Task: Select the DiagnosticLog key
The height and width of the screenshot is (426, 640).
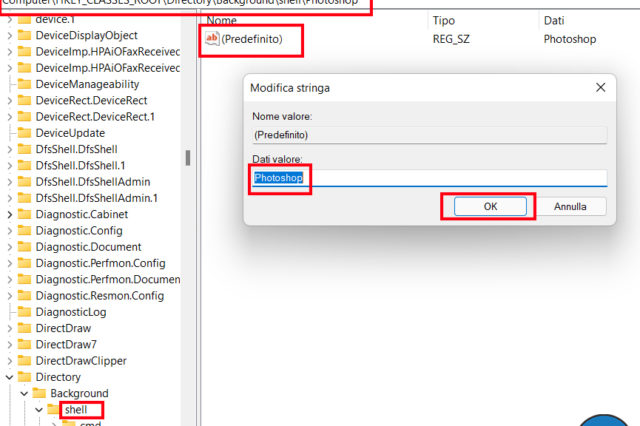Action: point(71,312)
